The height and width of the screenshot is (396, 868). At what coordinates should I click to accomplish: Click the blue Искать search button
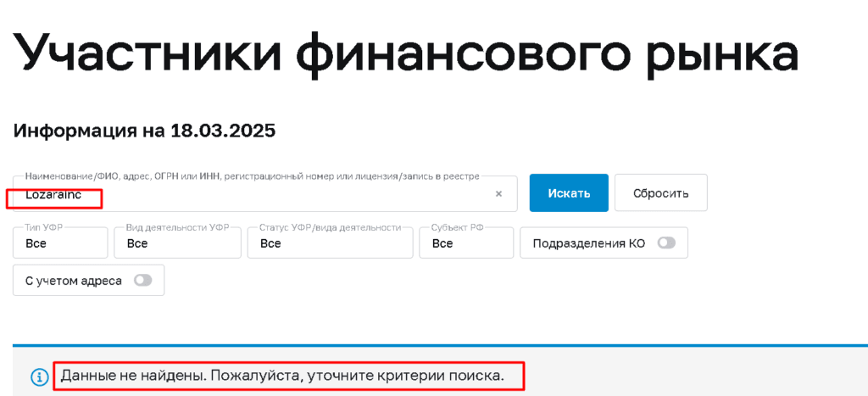[569, 192]
